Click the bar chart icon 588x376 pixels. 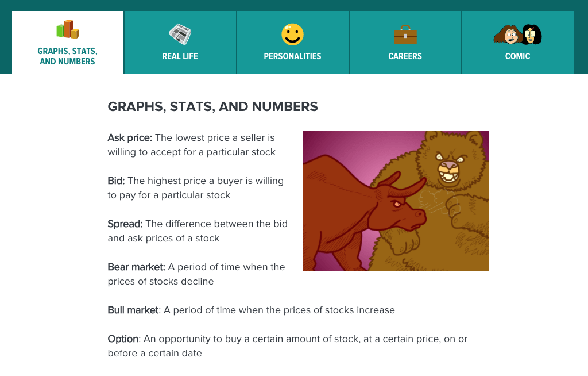[x=68, y=29]
